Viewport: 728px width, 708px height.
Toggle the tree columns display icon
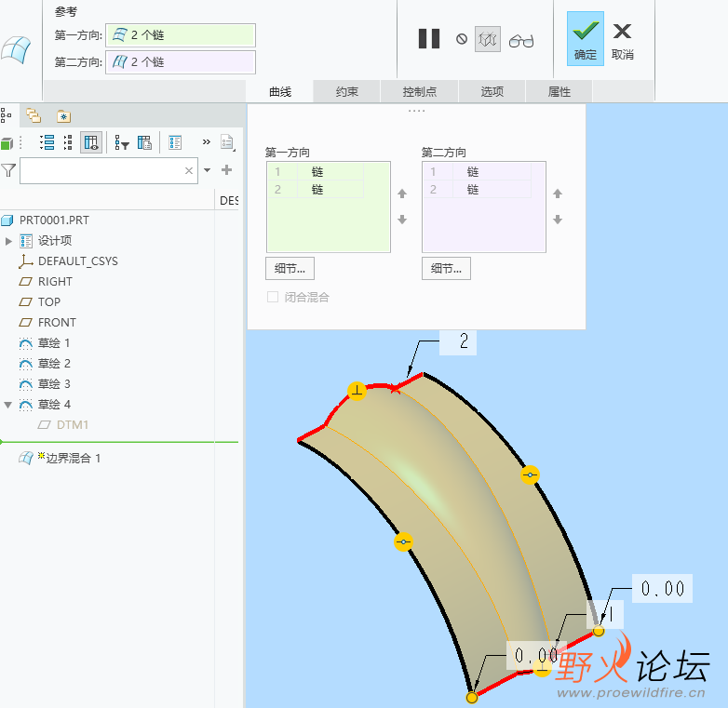tap(91, 142)
